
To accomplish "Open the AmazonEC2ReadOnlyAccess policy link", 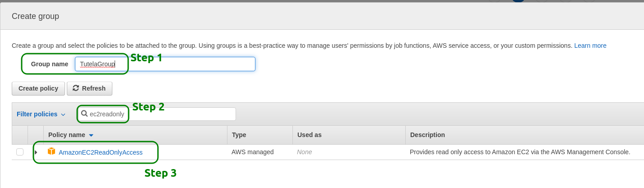I will (101, 152).
